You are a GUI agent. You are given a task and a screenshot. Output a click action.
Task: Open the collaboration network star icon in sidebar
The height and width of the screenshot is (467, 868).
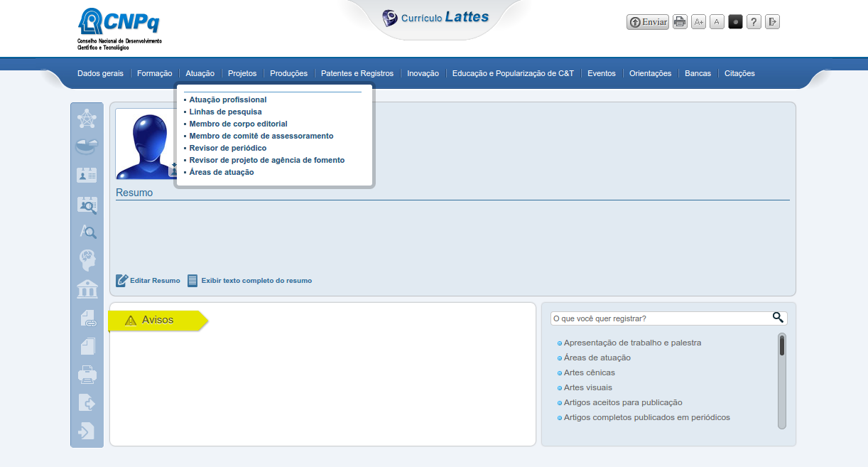[87, 118]
